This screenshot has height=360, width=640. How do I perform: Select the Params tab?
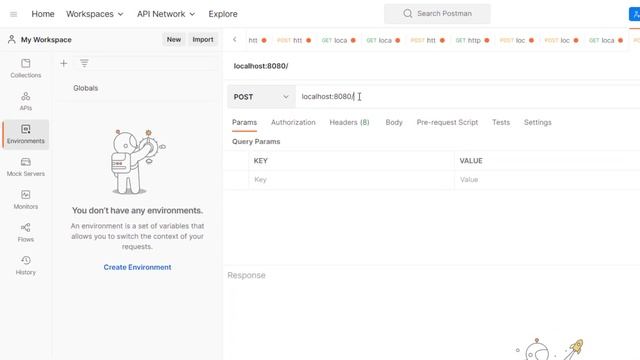click(x=244, y=122)
